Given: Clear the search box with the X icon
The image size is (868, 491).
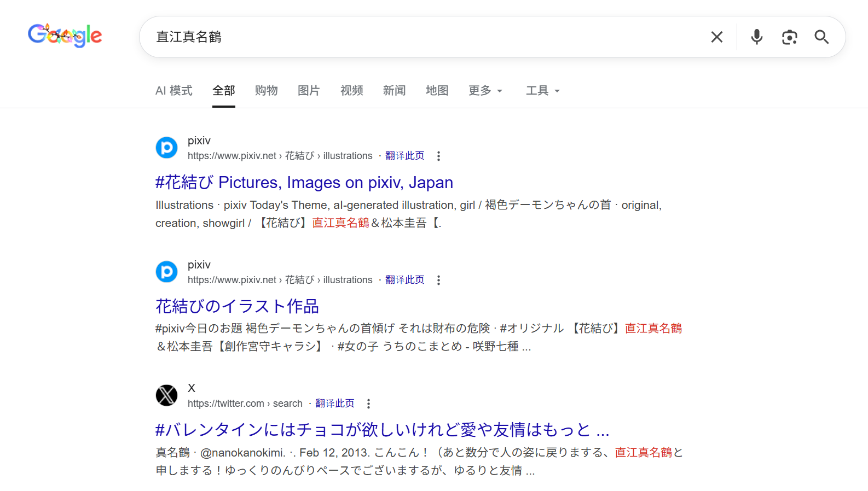Looking at the screenshot, I should point(716,37).
